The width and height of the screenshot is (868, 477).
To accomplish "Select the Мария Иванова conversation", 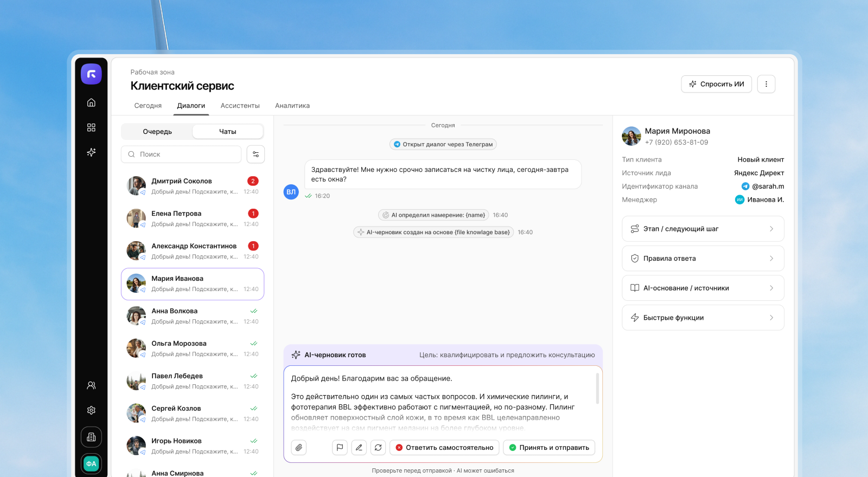I will 193,284.
